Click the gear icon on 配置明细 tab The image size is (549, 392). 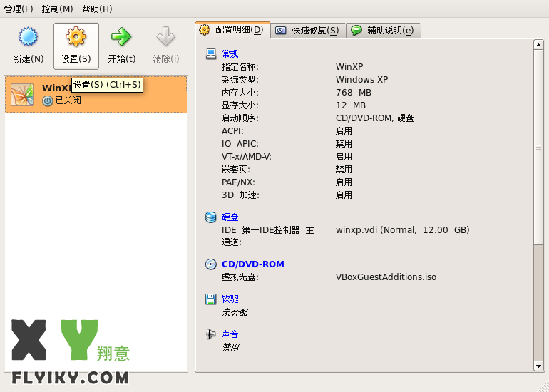point(205,30)
